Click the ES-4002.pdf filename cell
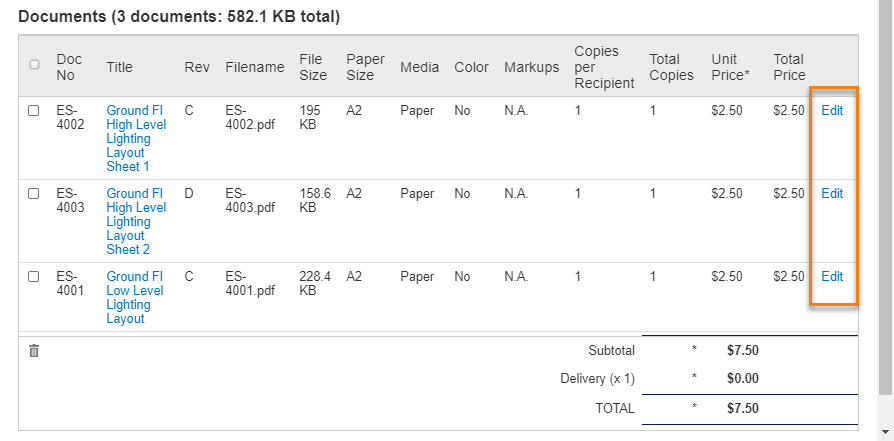Screen dimensions: 894x441 point(250,118)
